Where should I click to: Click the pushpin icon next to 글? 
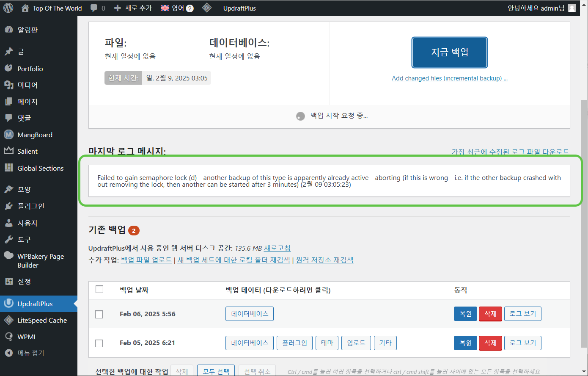click(9, 52)
